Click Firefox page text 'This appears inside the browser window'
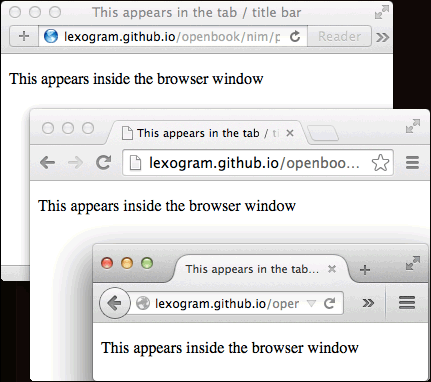Image resolution: width=431 pixels, height=382 pixels. click(x=230, y=348)
